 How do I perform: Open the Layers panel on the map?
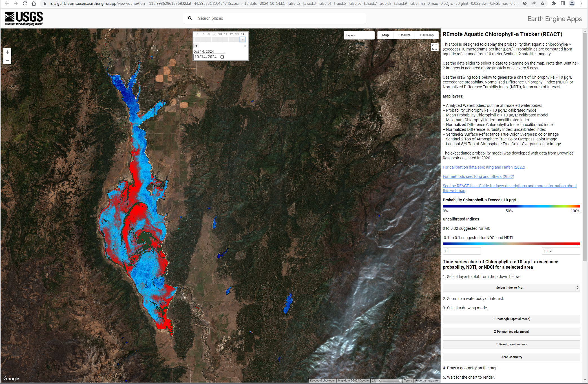pos(359,35)
